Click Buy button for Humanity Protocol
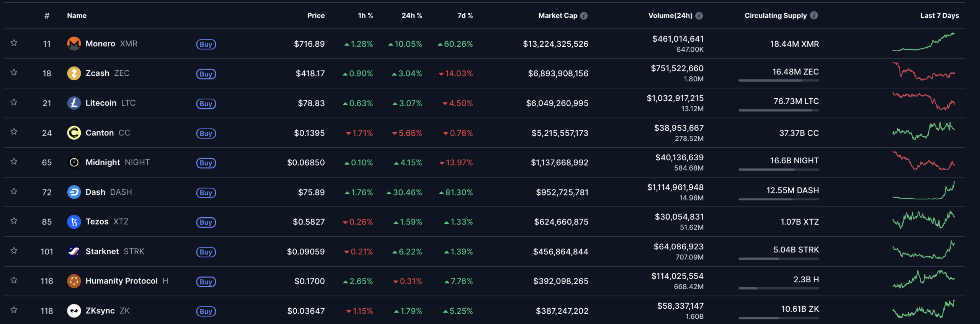Viewport: 980px width, 324px height. pyautogui.click(x=206, y=282)
